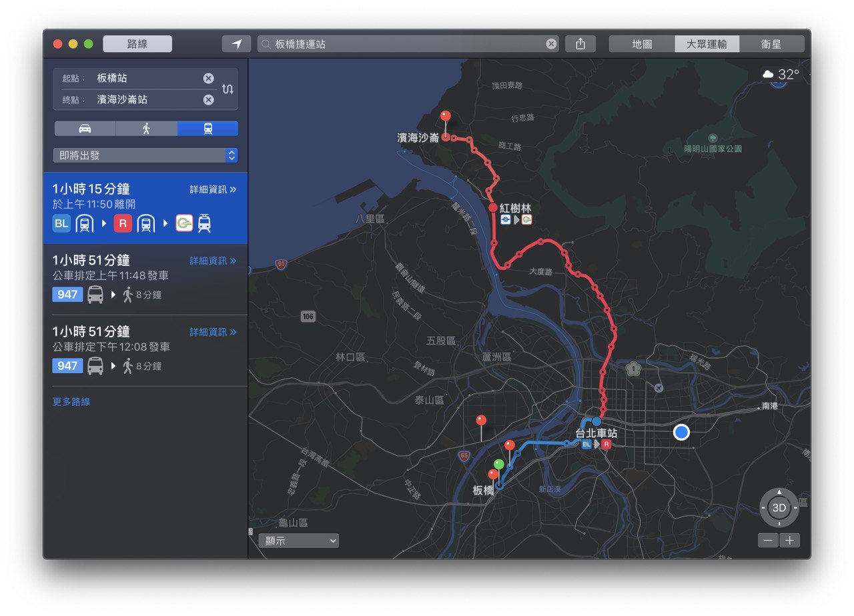Image resolution: width=854 pixels, height=616 pixels.
Task: Zoom in with the plus button
Action: pyautogui.click(x=789, y=540)
